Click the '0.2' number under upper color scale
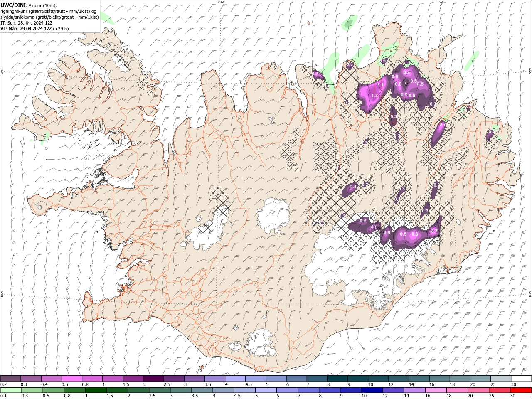532x399 pixels. click(4, 384)
